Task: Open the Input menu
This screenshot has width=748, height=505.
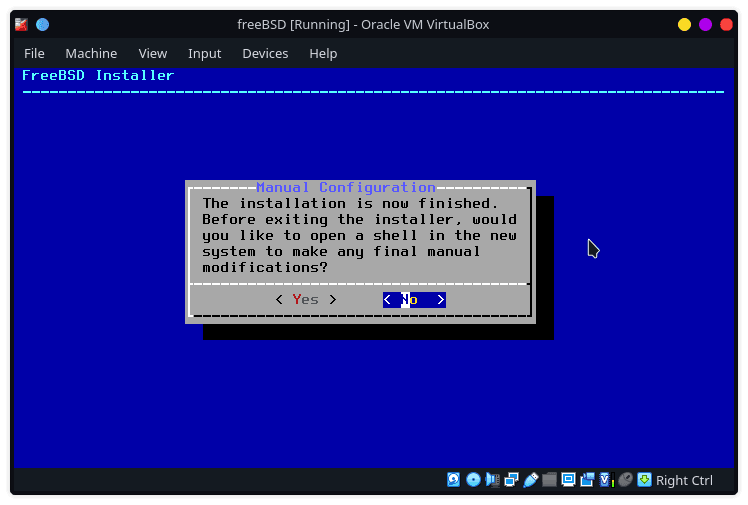Action: tap(205, 53)
